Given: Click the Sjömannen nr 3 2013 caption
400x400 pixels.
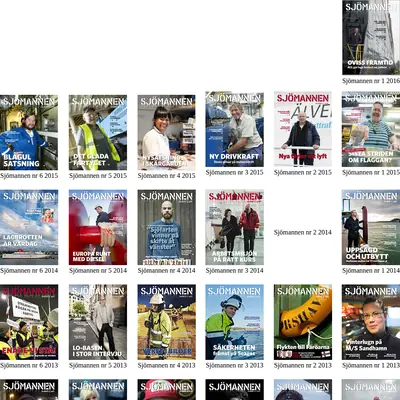Looking at the screenshot, I should pos(235,365).
